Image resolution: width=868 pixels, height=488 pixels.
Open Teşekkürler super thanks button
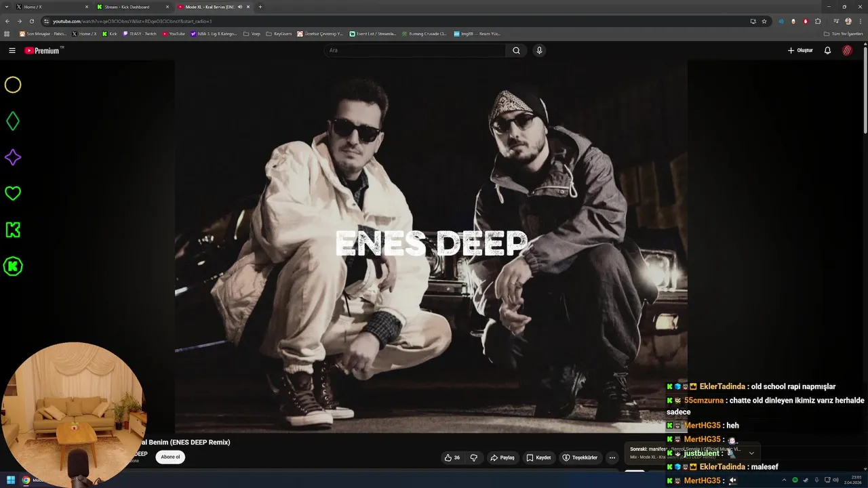(x=580, y=457)
